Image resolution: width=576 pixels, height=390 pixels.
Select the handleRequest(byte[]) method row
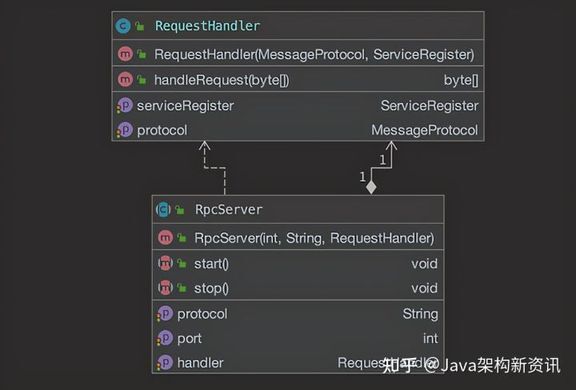(x=298, y=80)
